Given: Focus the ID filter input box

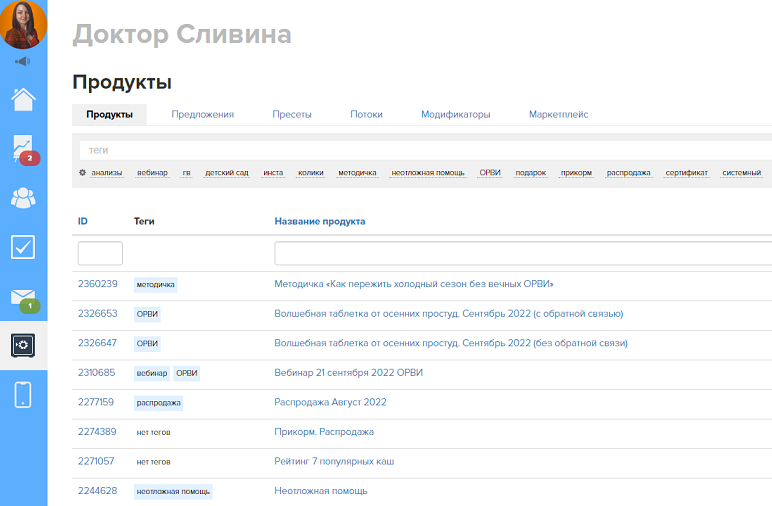Looking at the screenshot, I should click(100, 253).
